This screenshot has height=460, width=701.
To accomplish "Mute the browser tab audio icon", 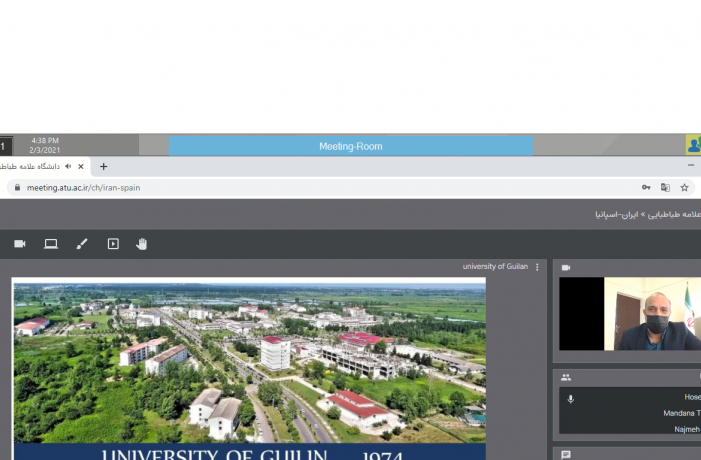I will (x=68, y=166).
